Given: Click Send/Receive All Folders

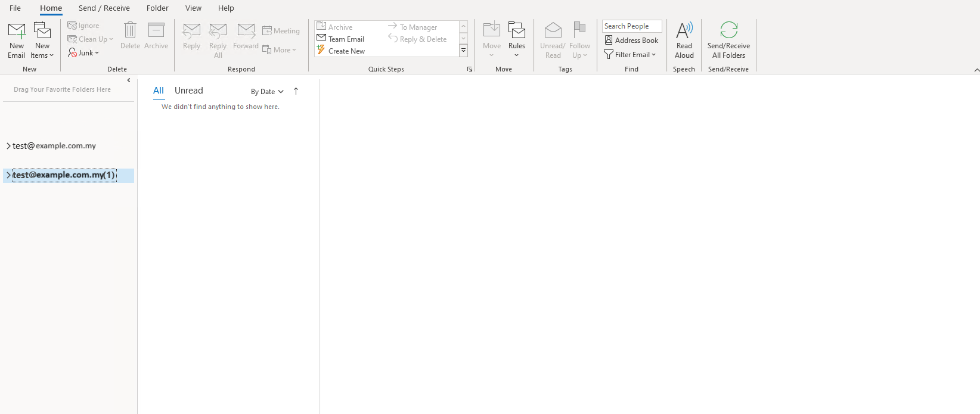Looking at the screenshot, I should click(728, 40).
